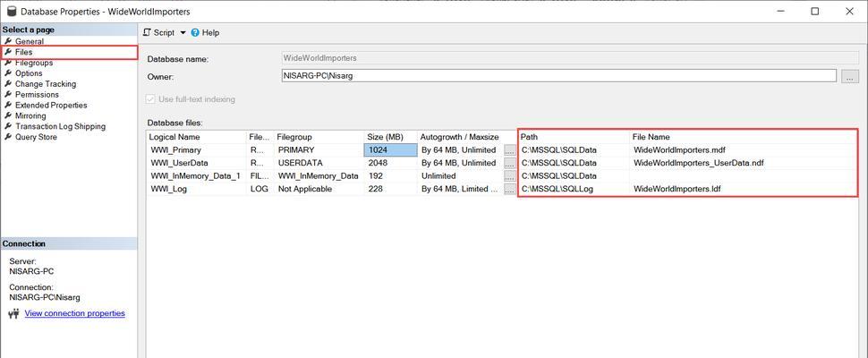Select the WWI_InMemory_Data_1 row name
The image size is (868, 358).
[x=197, y=176]
